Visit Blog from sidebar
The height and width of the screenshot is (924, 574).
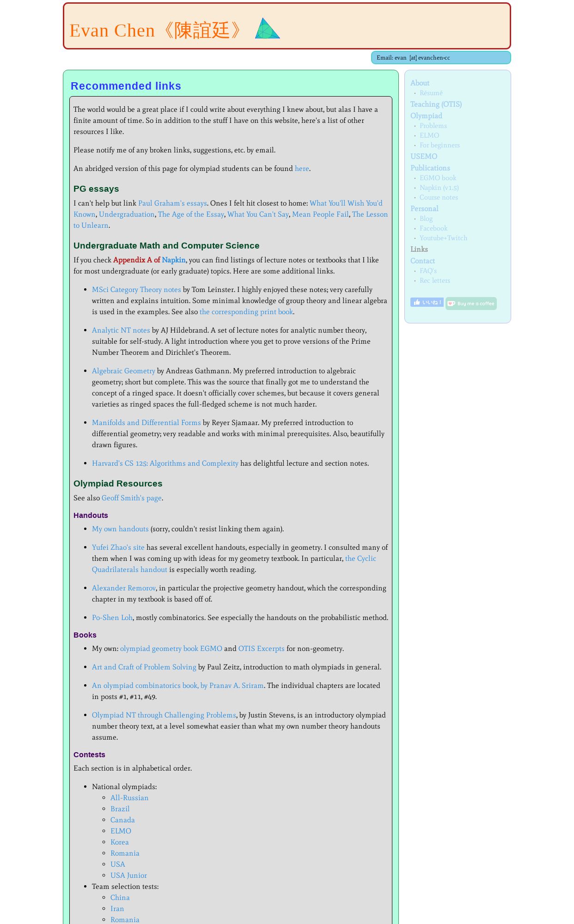426,219
